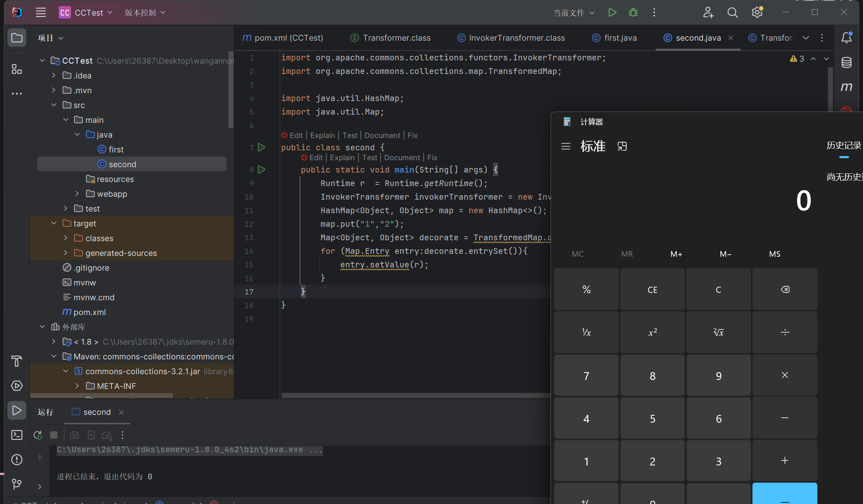This screenshot has height=504, width=863.
Task: Open the 当前文件 run configuration dropdown
Action: pyautogui.click(x=574, y=13)
